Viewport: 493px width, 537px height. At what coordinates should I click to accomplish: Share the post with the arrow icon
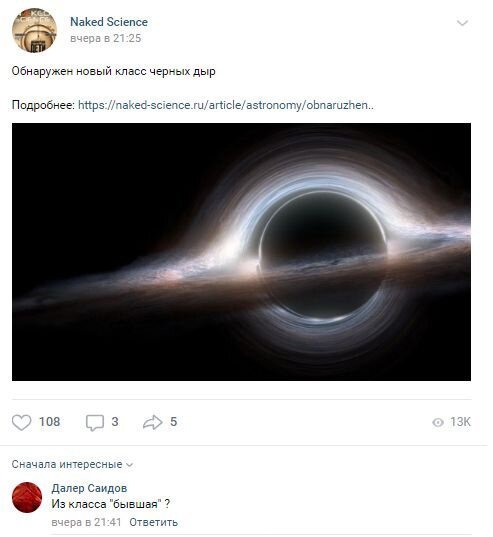pyautogui.click(x=152, y=422)
